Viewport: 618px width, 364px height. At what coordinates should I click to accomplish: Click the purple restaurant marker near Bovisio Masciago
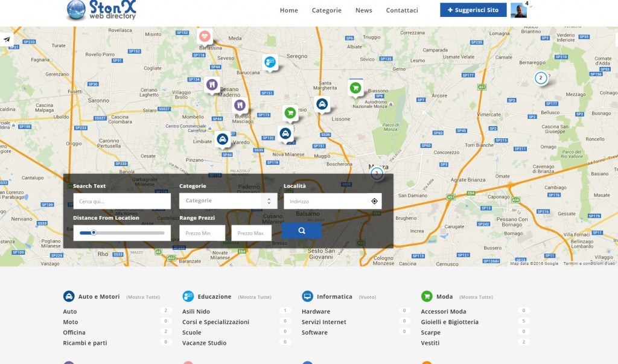(x=240, y=105)
